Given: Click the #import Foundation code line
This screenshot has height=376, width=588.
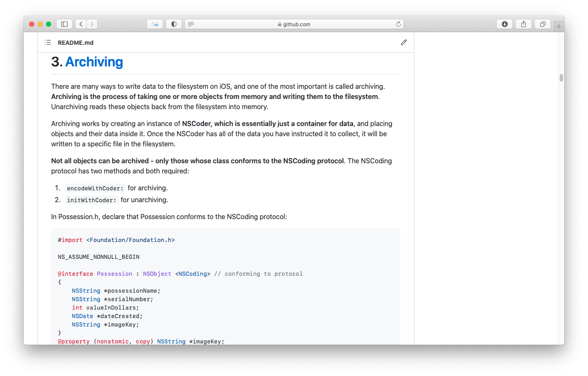Looking at the screenshot, I should coord(116,240).
